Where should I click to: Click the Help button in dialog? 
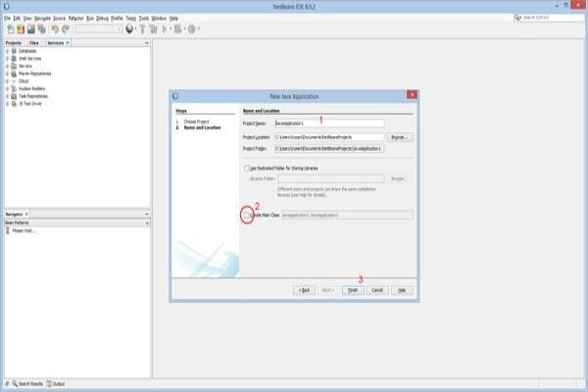(x=402, y=290)
